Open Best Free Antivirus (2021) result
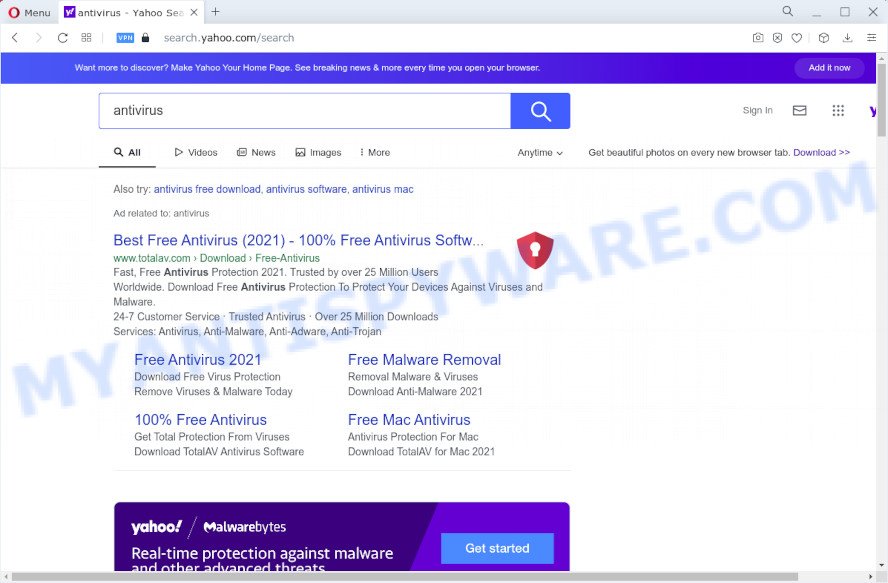The height and width of the screenshot is (583, 888). [298, 240]
